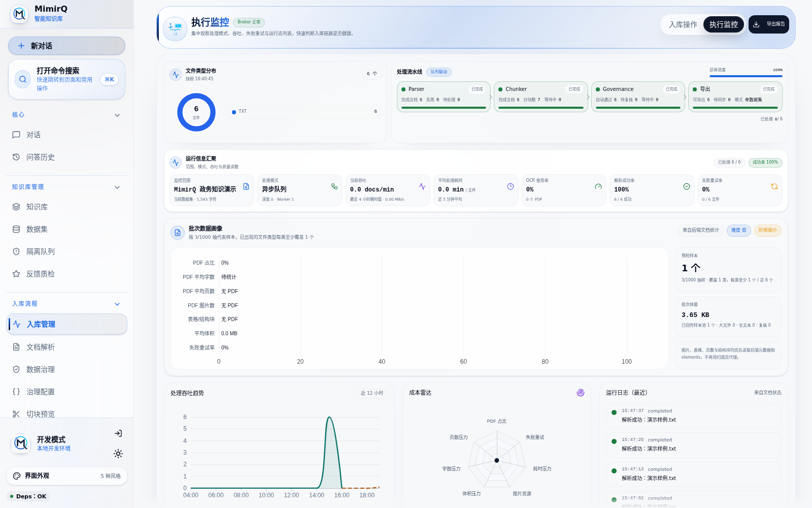This screenshot has height=508, width=812.
Task: Click the download icon on 导出报告
Action: tap(756, 24)
